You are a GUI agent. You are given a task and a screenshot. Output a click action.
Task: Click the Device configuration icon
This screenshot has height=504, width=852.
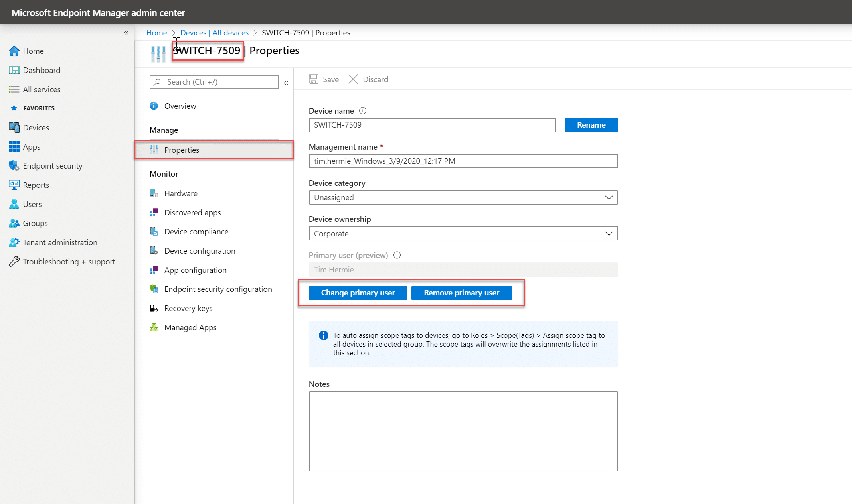pyautogui.click(x=154, y=251)
